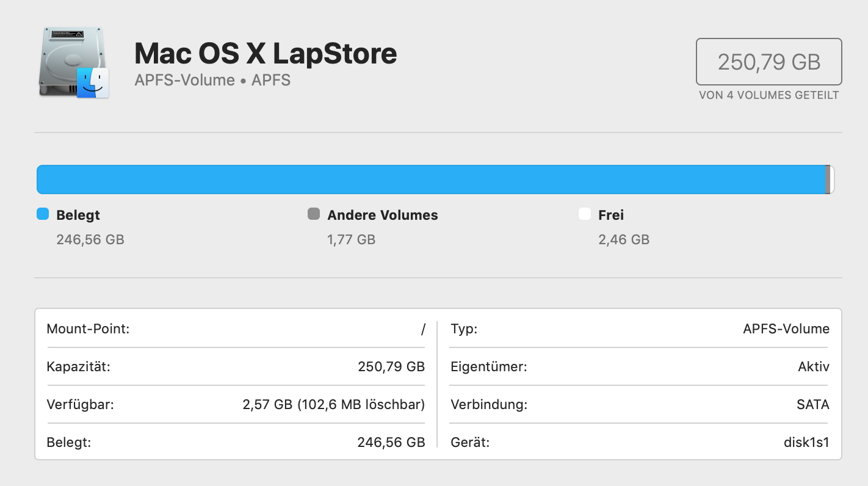Click the Typ value APFS-Volume
This screenshot has width=868, height=486.
pos(786,329)
